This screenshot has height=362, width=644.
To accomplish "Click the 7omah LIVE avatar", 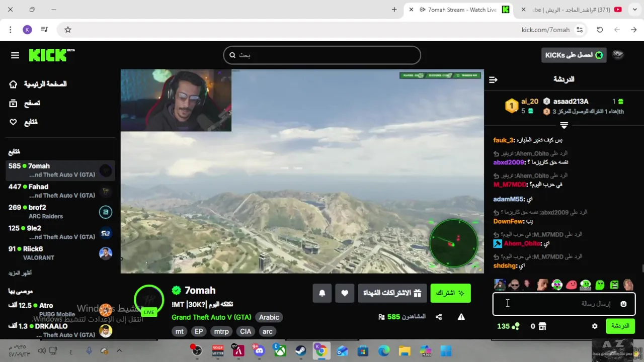I will pyautogui.click(x=149, y=300).
